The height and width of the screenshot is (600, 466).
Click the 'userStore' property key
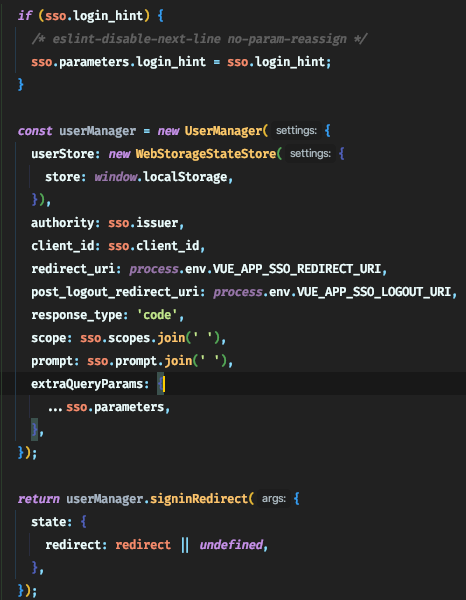point(63,154)
